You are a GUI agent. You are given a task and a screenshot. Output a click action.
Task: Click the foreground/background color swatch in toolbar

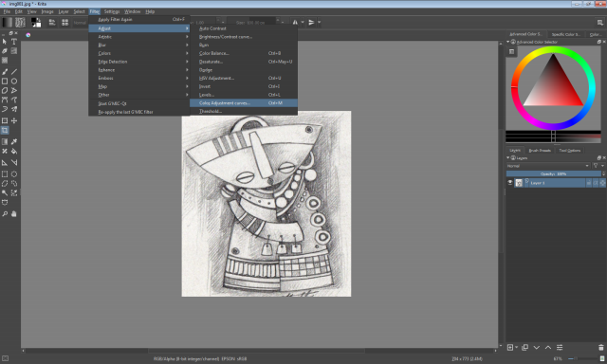click(36, 23)
